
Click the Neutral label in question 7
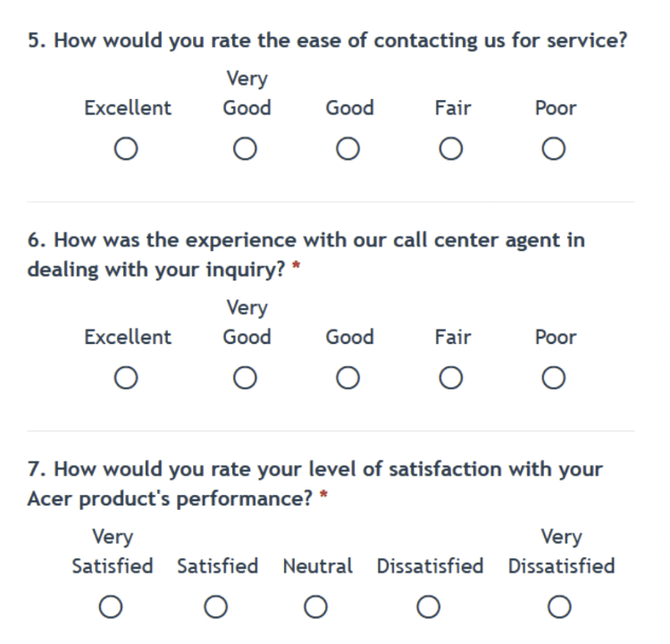(318, 566)
